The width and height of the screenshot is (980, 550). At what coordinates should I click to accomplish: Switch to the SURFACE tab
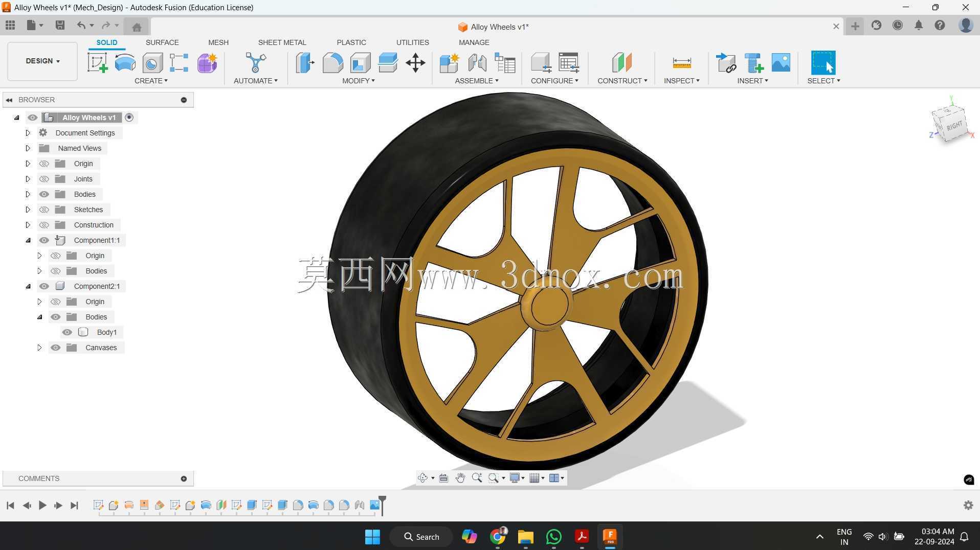point(162,42)
